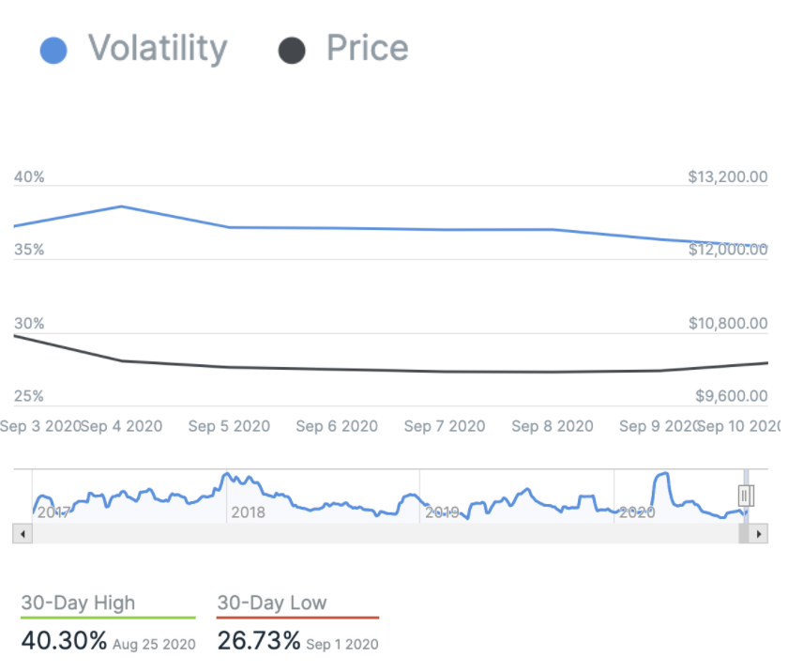
Task: Click the 30-Day High heading
Action: 78,603
